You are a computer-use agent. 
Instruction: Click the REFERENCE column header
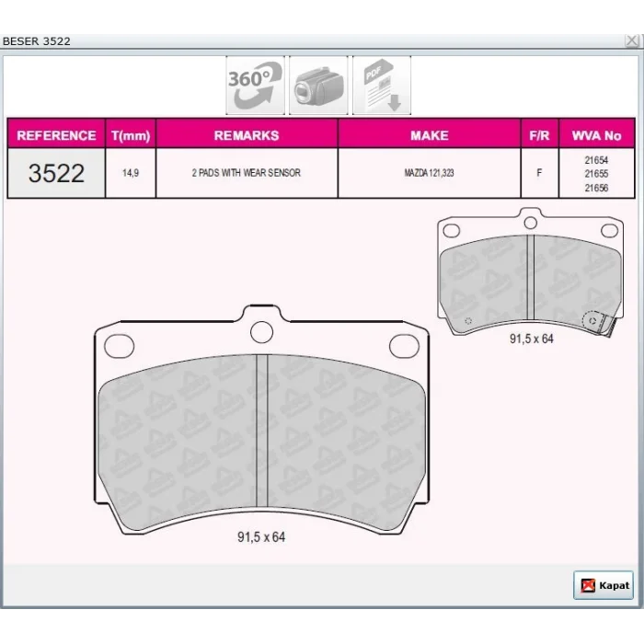pos(56,135)
